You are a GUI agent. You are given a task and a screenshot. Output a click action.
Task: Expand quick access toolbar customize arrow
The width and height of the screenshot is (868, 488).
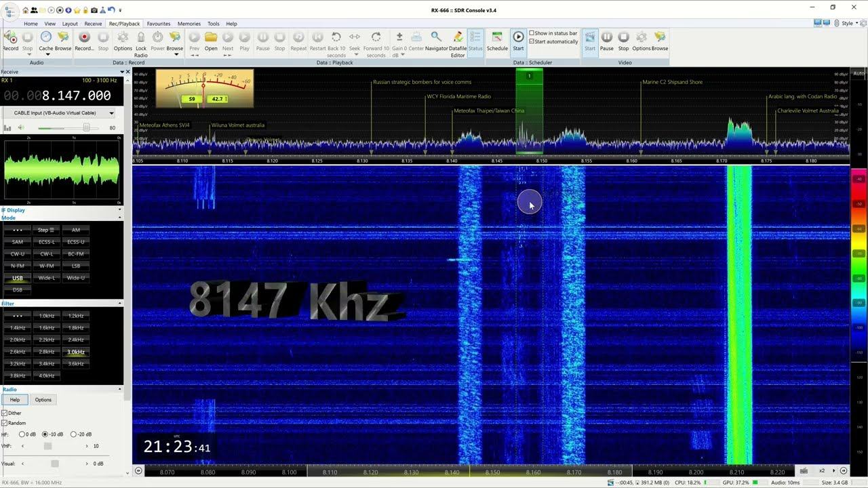[x=120, y=10]
